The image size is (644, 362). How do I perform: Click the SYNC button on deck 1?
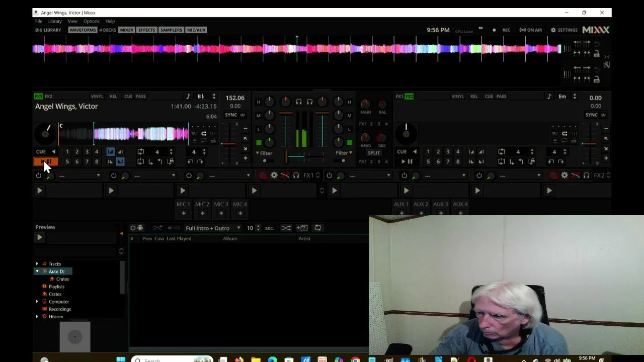coord(231,115)
